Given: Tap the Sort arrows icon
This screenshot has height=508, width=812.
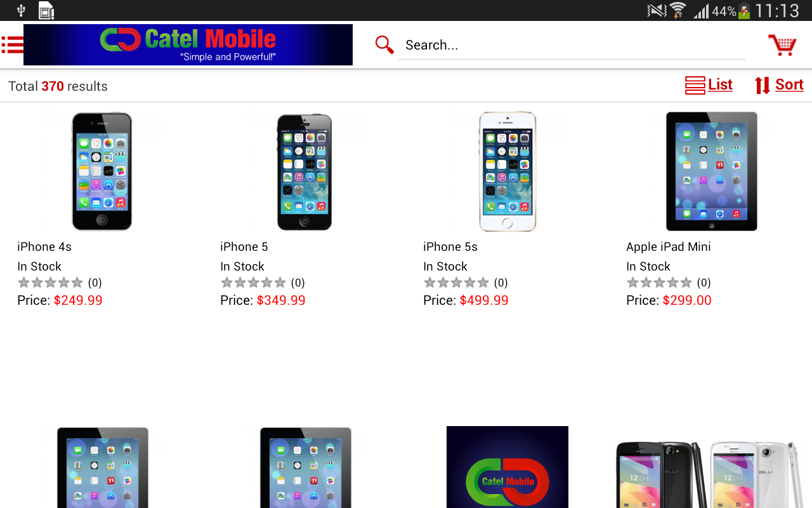Looking at the screenshot, I should [763, 85].
